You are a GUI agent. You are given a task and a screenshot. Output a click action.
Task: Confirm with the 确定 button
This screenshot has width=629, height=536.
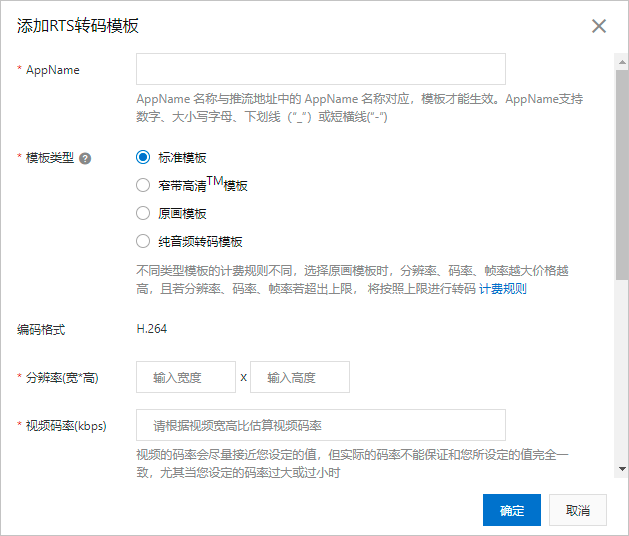point(511,510)
